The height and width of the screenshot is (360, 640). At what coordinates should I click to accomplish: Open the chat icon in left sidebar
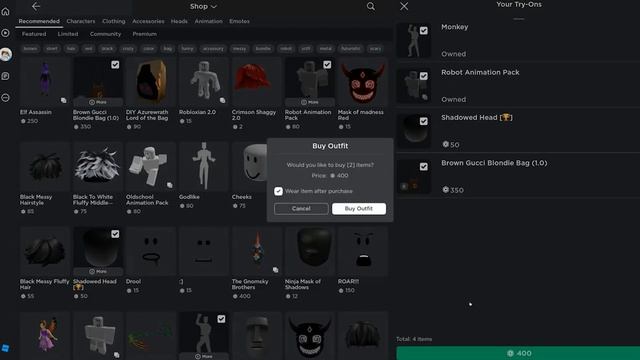point(6,76)
